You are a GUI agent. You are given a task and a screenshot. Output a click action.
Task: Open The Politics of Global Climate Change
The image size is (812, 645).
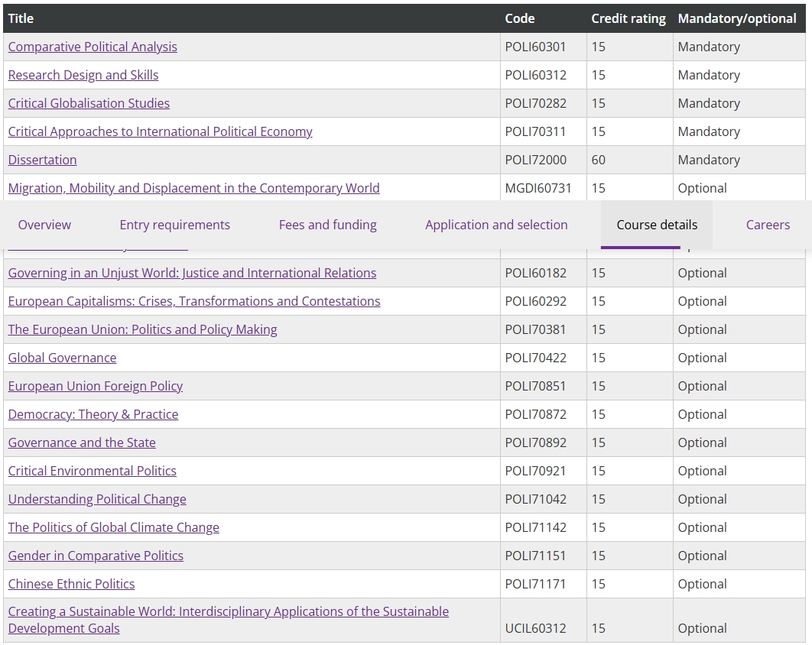(114, 527)
